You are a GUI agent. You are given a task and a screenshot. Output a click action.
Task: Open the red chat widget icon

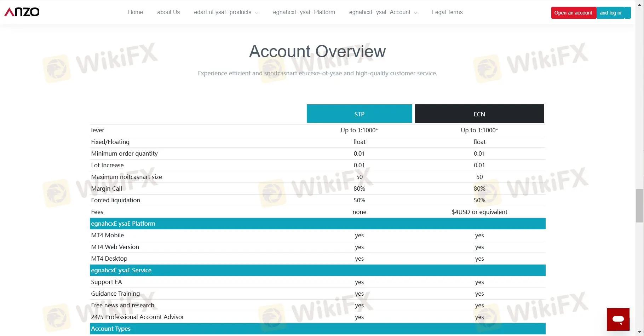click(x=618, y=319)
